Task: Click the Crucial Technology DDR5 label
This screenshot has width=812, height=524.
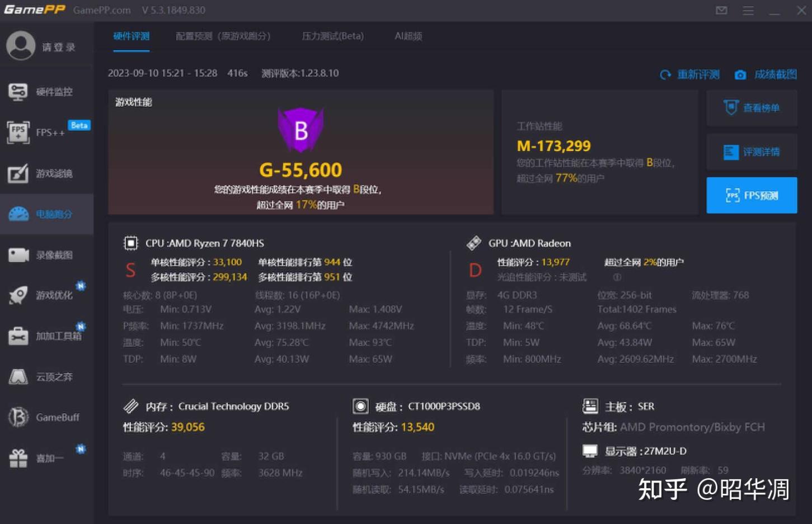Action: (234, 406)
